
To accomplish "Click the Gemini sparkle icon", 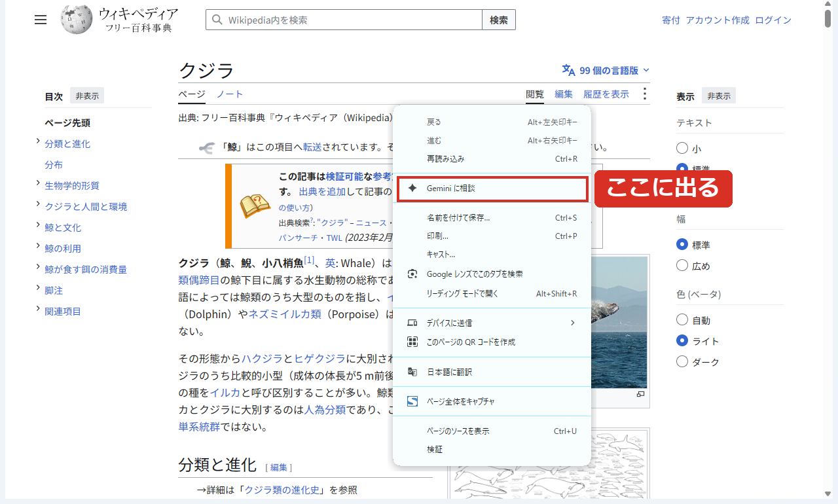I will (412, 188).
